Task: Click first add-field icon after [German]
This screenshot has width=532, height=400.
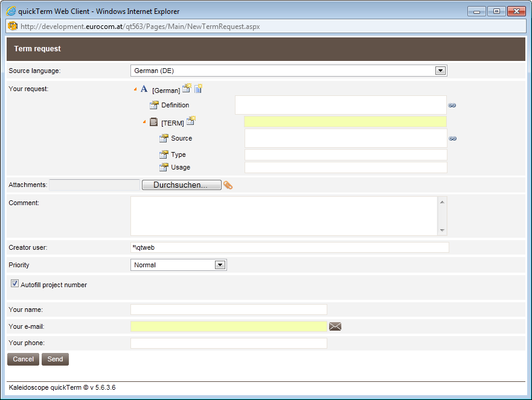Action: (x=187, y=88)
